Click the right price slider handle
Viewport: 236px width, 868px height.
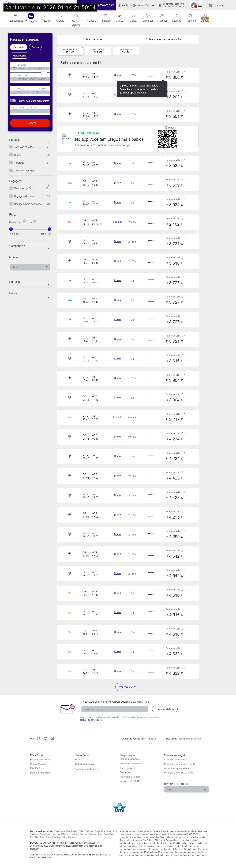click(50, 229)
